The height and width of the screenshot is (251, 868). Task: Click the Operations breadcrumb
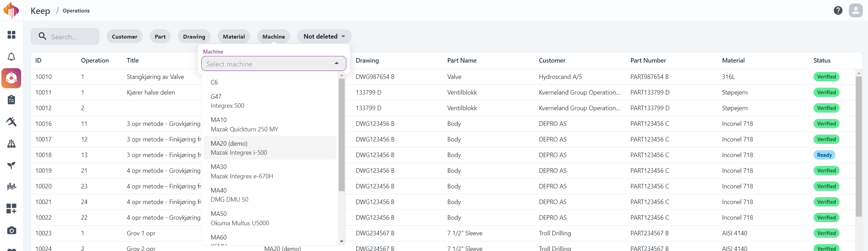[x=76, y=11]
